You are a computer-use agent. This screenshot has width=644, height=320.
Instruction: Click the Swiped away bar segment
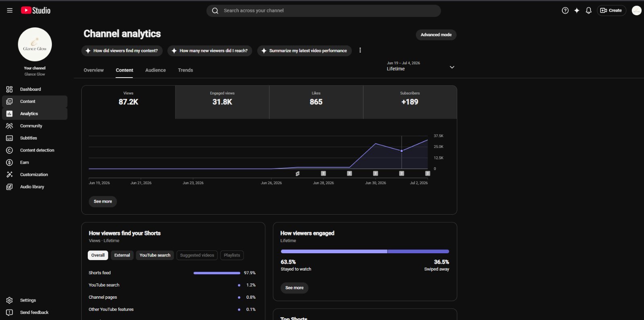point(418,251)
